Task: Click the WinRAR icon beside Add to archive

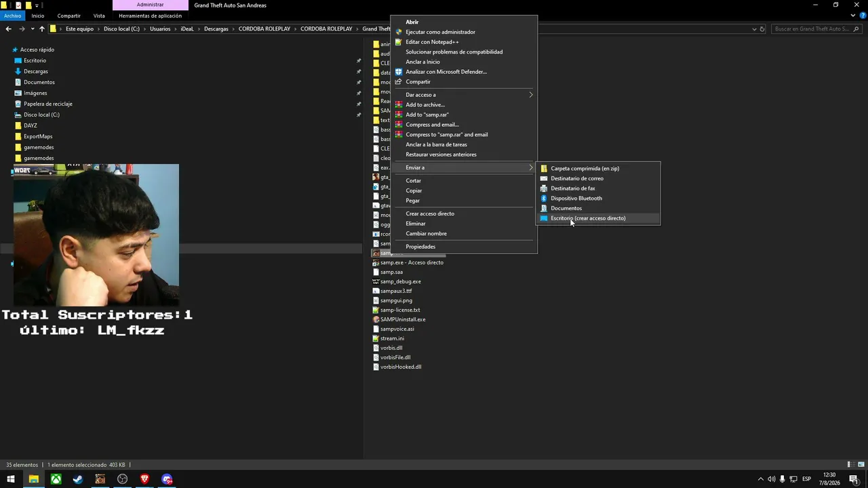Action: (x=399, y=105)
